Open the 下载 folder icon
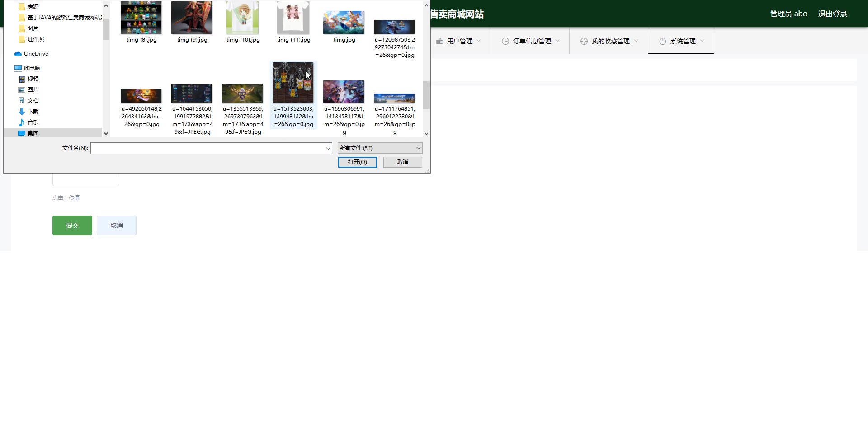The height and width of the screenshot is (422, 868). point(21,112)
